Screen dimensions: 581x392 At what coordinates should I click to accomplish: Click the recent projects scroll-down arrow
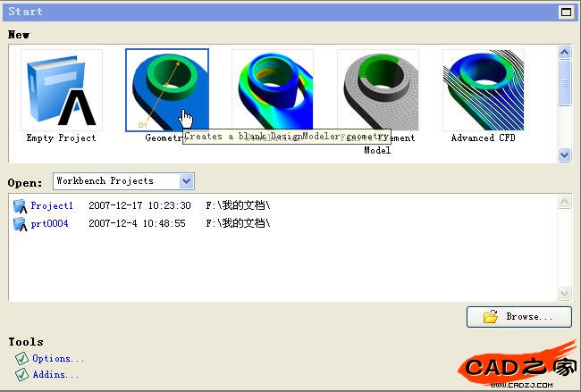(x=564, y=294)
